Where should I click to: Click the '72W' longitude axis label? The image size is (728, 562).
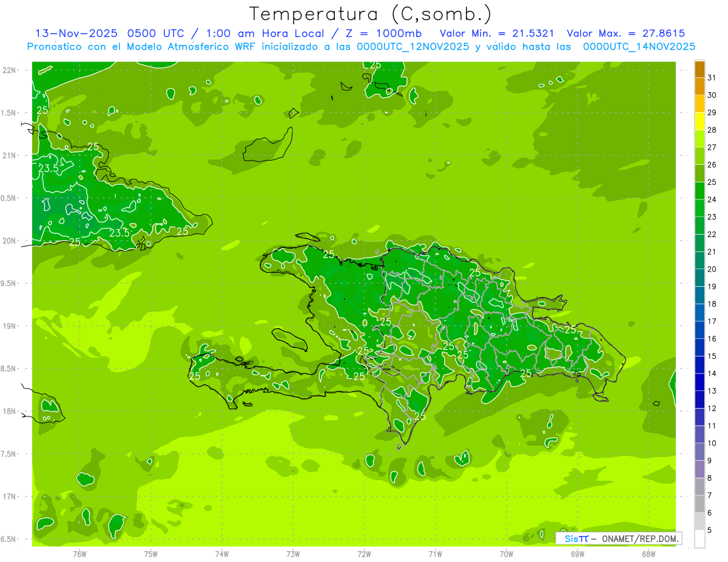[364, 554]
